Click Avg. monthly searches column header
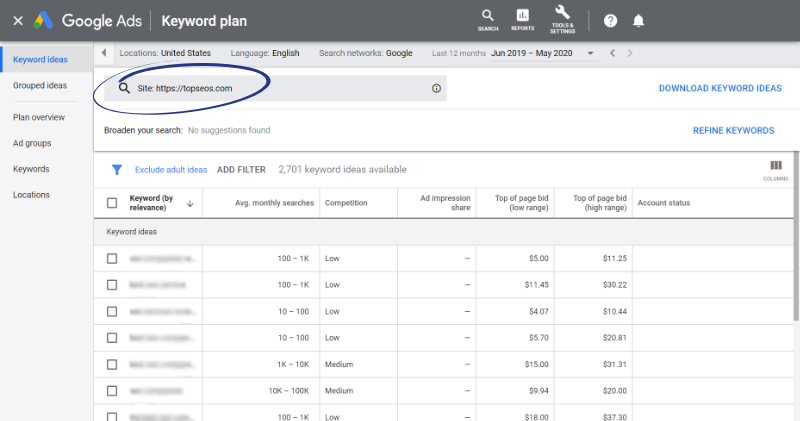 pyautogui.click(x=274, y=203)
